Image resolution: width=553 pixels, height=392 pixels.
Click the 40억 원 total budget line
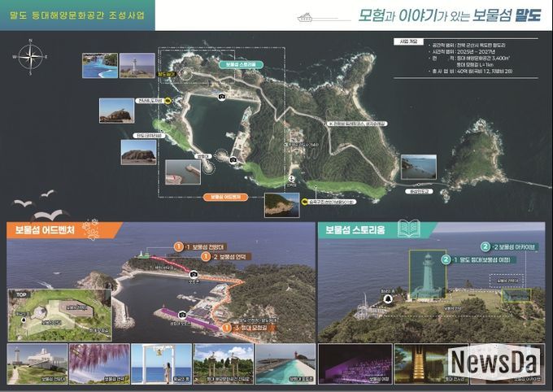pos(471,72)
